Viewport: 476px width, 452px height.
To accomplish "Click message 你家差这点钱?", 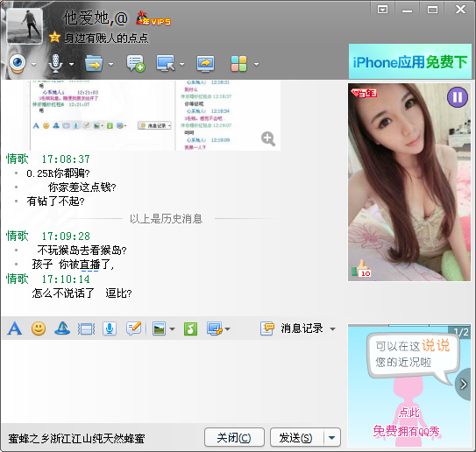I will point(82,187).
